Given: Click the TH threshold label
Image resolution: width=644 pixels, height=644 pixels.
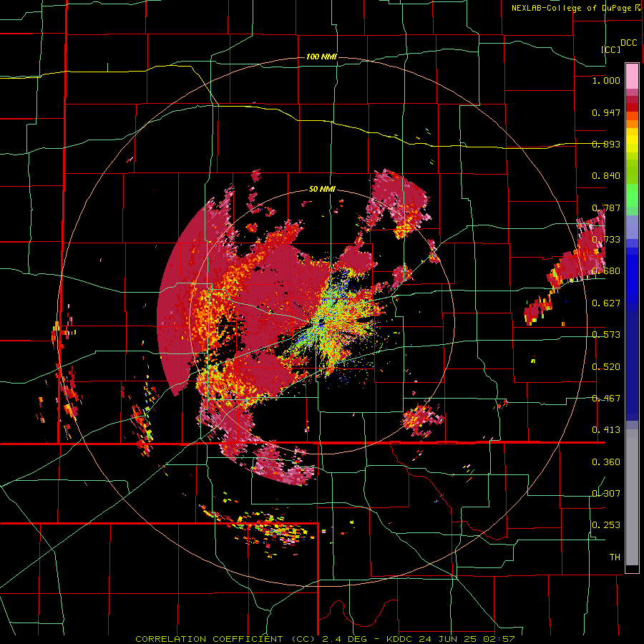Looking at the screenshot, I should pyautogui.click(x=615, y=557).
